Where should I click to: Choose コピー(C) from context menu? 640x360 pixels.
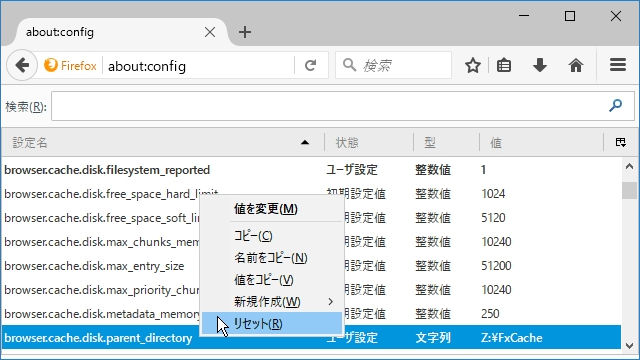(272, 236)
